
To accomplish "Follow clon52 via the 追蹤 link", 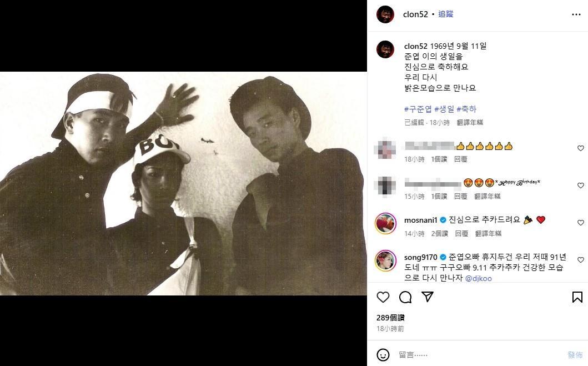I will click(445, 14).
